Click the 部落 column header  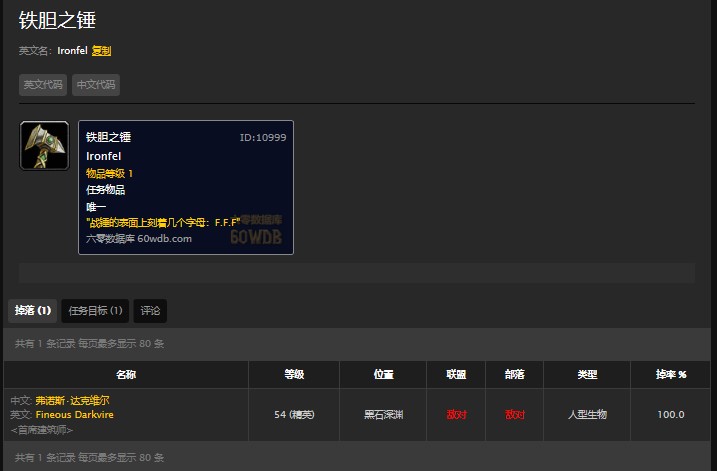[x=515, y=375]
